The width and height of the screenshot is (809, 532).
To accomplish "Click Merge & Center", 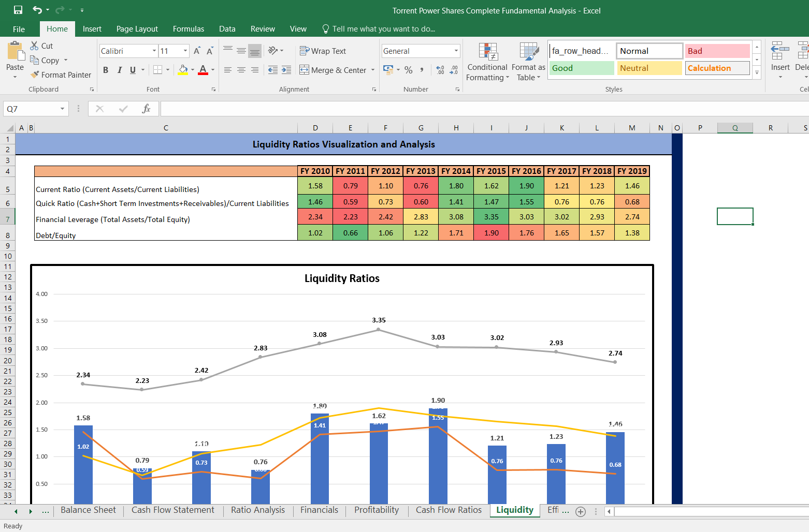I will [x=333, y=70].
